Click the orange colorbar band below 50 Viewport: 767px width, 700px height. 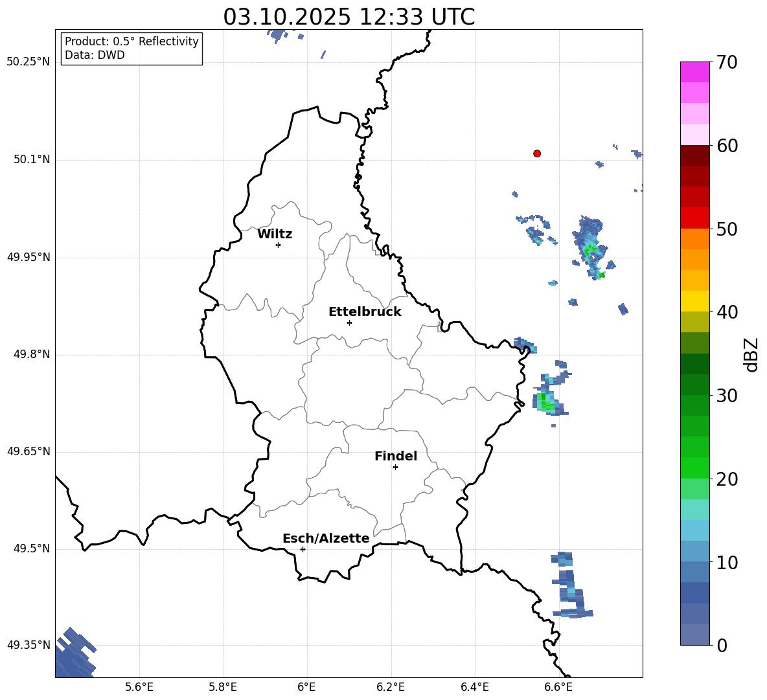pyautogui.click(x=694, y=238)
